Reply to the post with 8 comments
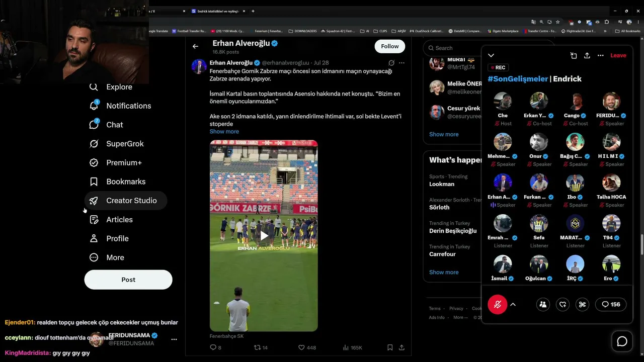This screenshot has height=362, width=644. (x=215, y=347)
